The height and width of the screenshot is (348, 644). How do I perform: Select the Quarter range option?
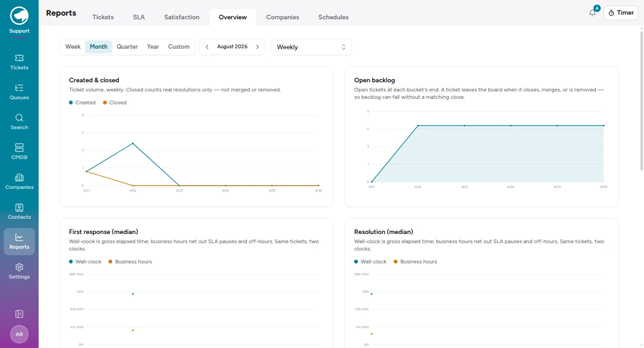(x=127, y=47)
